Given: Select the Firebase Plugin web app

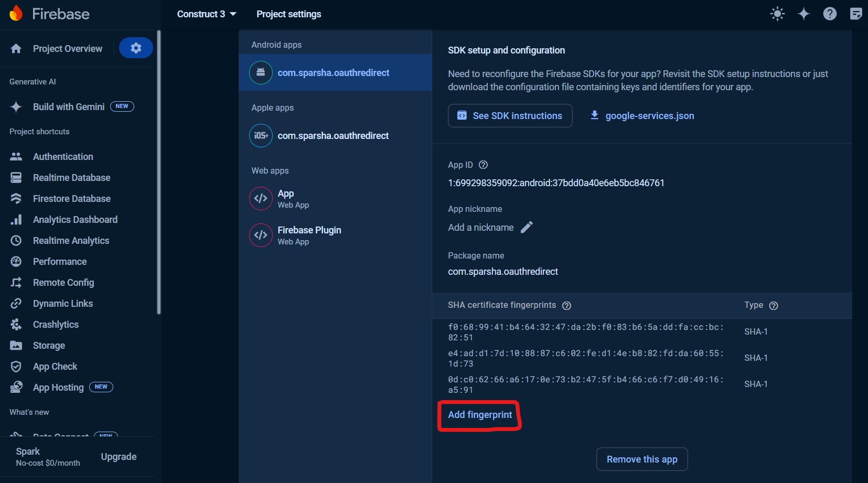Looking at the screenshot, I should pyautogui.click(x=335, y=235).
